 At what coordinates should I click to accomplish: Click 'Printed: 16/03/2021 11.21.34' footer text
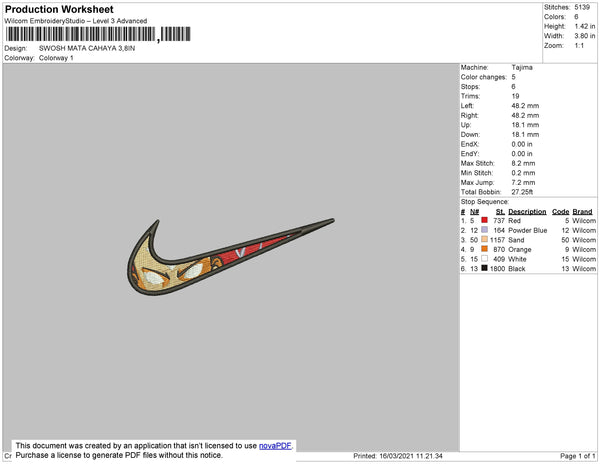pyautogui.click(x=398, y=456)
